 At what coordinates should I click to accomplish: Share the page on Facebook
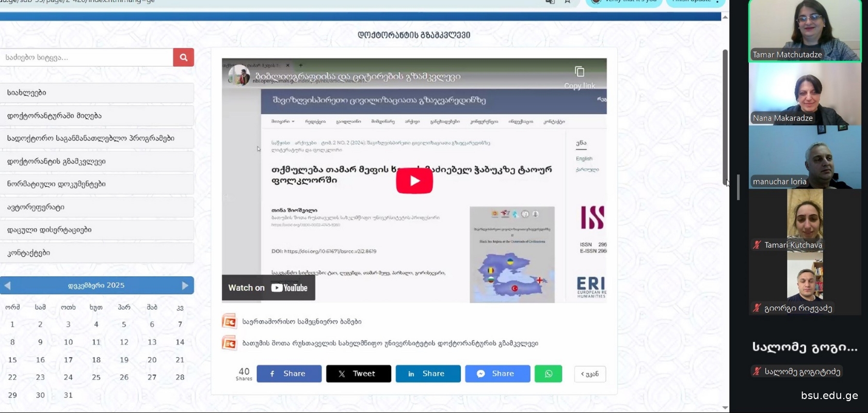288,374
